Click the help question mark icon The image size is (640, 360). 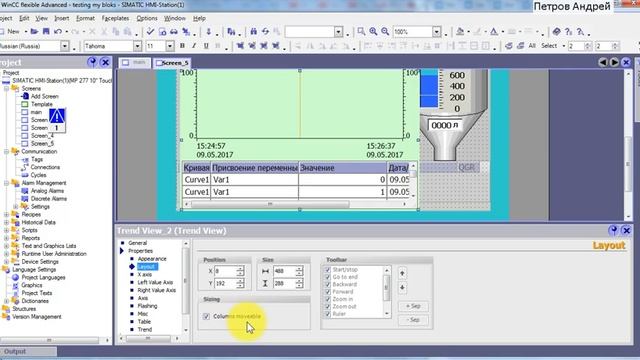click(x=569, y=31)
